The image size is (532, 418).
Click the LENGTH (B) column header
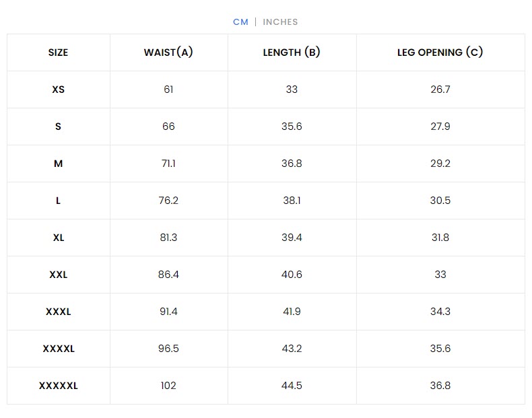point(292,53)
